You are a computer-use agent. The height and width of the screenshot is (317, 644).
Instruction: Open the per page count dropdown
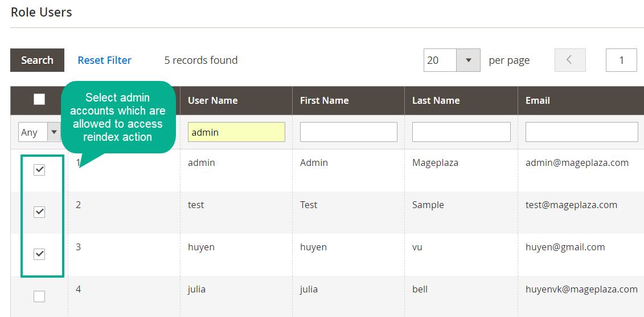(468, 60)
